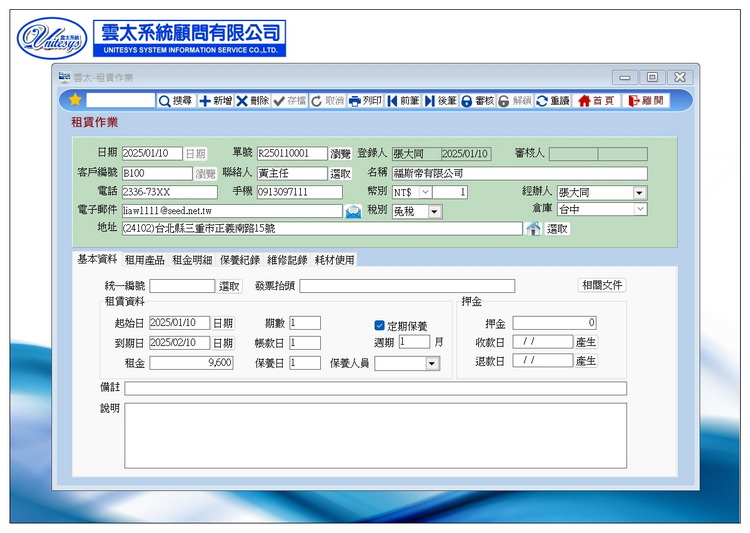This screenshot has width=750, height=533.
Task: Click 日期 button beside 起始日
Action: (223, 323)
